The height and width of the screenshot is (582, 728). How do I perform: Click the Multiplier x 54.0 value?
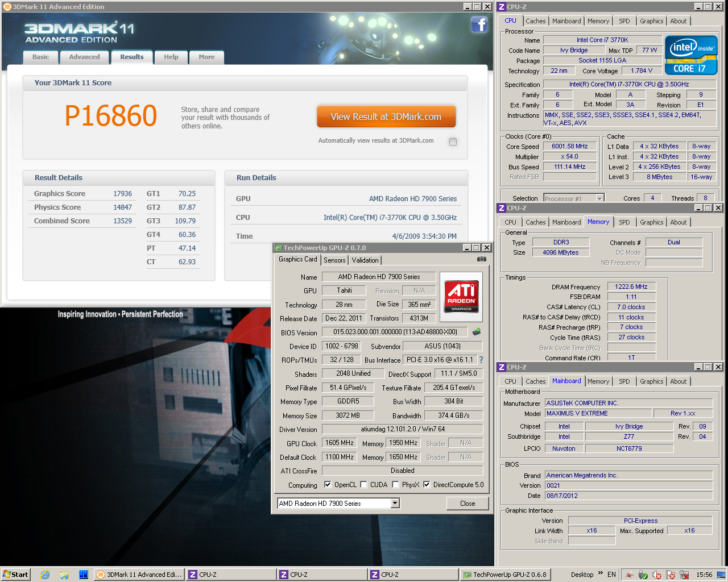coord(569,156)
